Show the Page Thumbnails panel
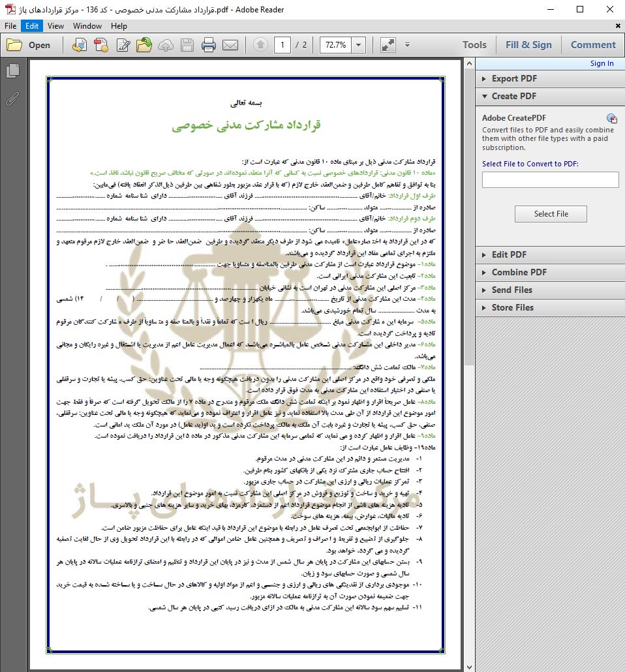Viewport: 625px width, 672px height. click(x=12, y=71)
